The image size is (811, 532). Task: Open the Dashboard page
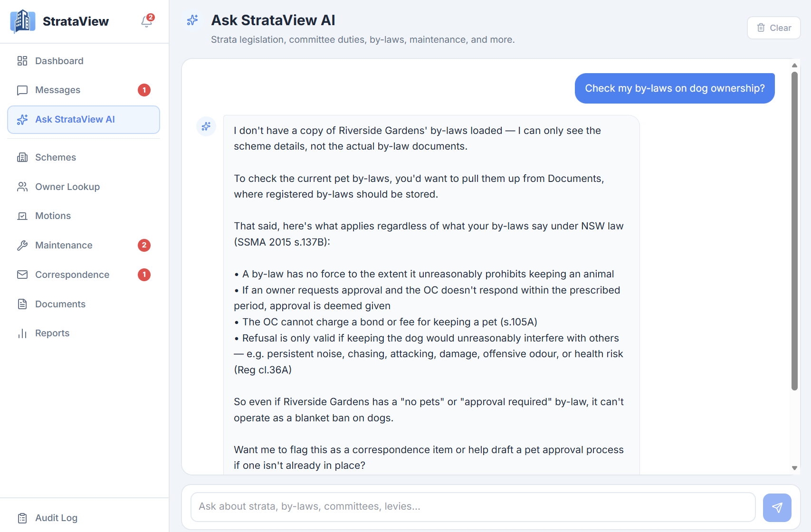tap(84, 61)
